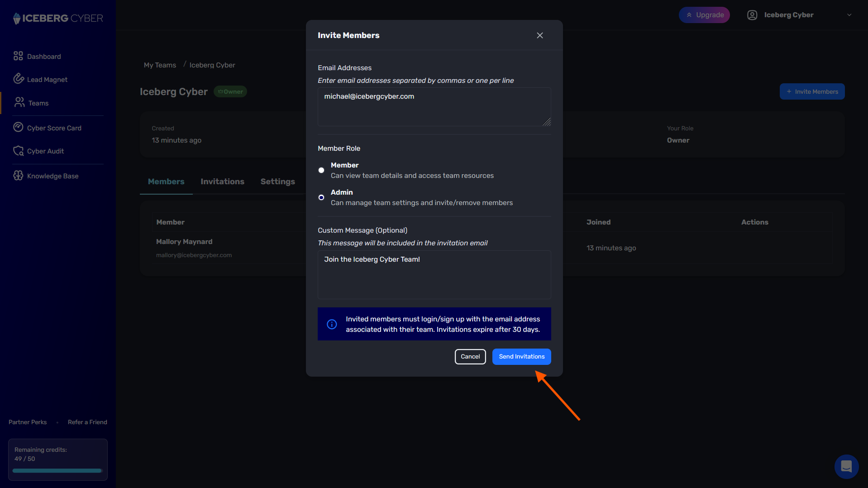Click the Upgrade button
This screenshot has width=868, height=488.
(x=704, y=15)
